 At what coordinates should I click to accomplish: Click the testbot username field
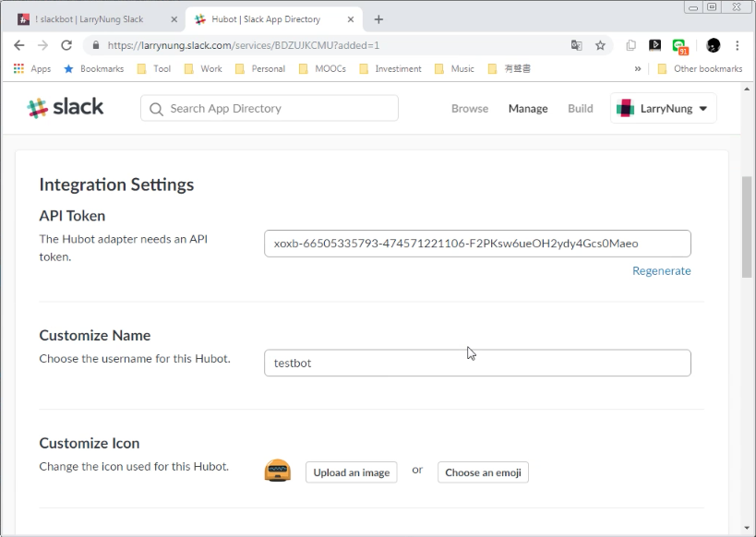(x=477, y=363)
